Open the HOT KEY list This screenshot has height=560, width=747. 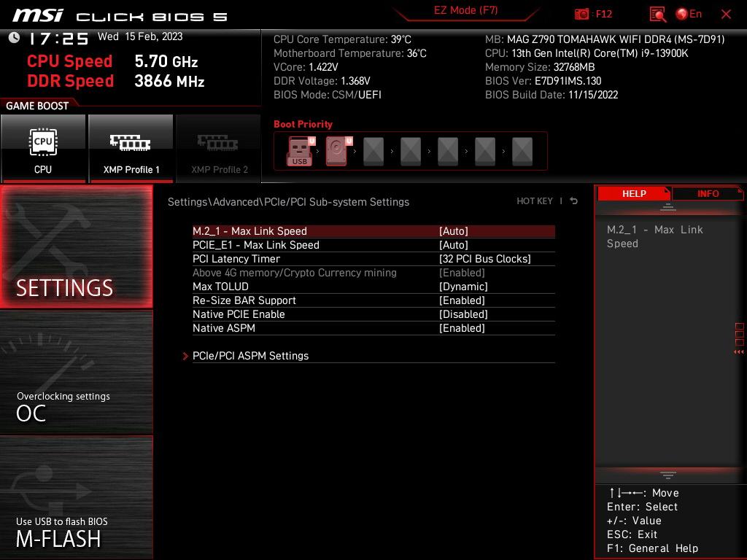click(x=535, y=201)
